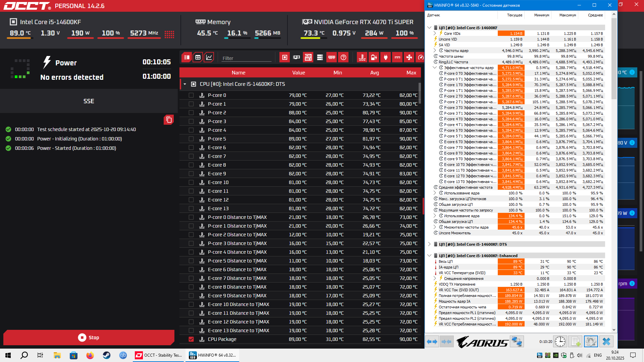Click HWiNFO logging start document icon

click(x=576, y=342)
